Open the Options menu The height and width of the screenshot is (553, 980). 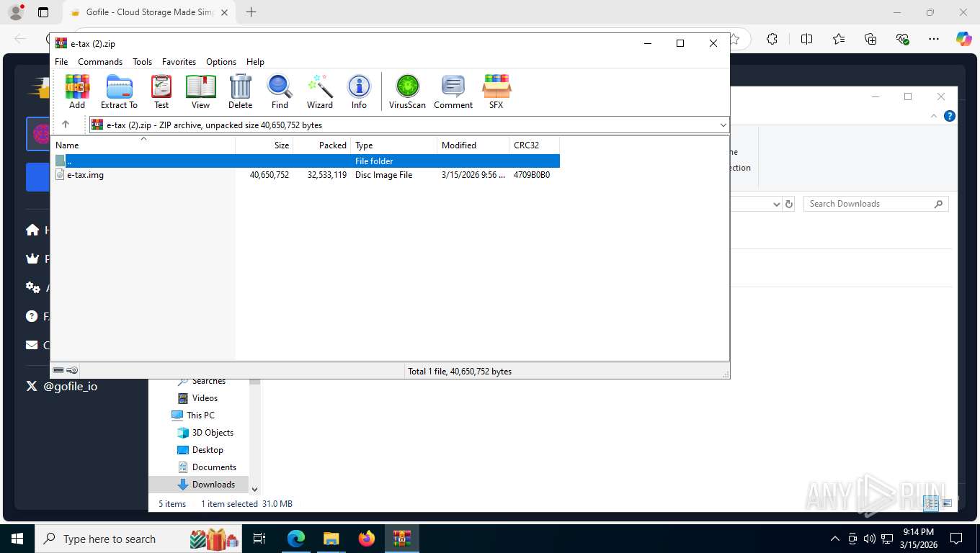click(x=221, y=62)
